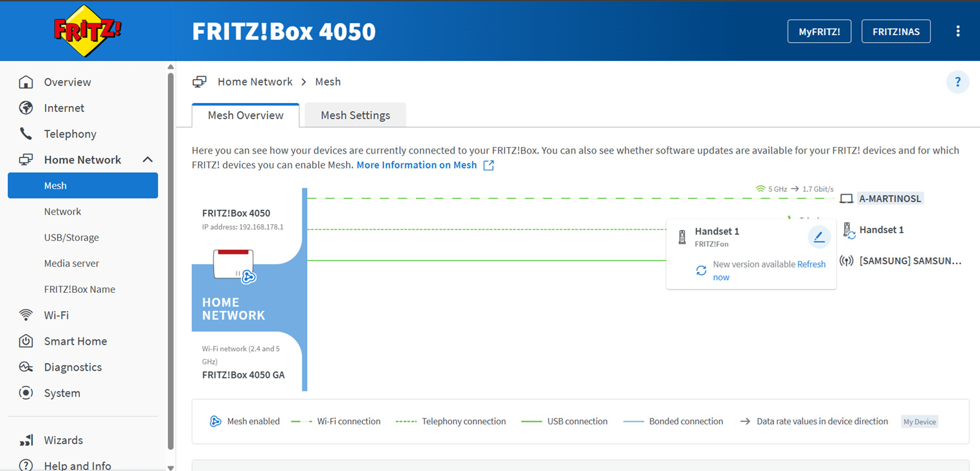This screenshot has width=980, height=471.
Task: Click the Telephony phone icon
Action: coord(26,134)
